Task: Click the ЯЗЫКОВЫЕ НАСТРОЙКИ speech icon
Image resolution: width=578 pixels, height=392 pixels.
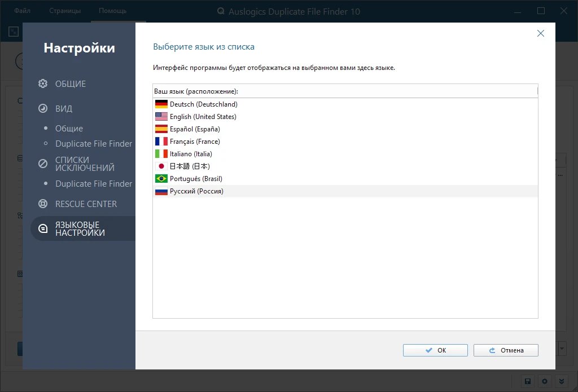Action: [x=43, y=228]
